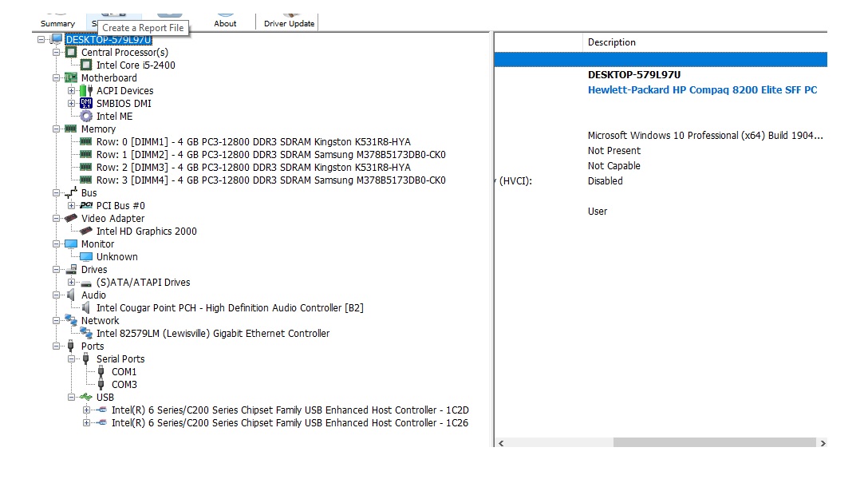Screen dimensions: 868x491
Task: Click the Intel ME gear icon
Action: pos(86,117)
